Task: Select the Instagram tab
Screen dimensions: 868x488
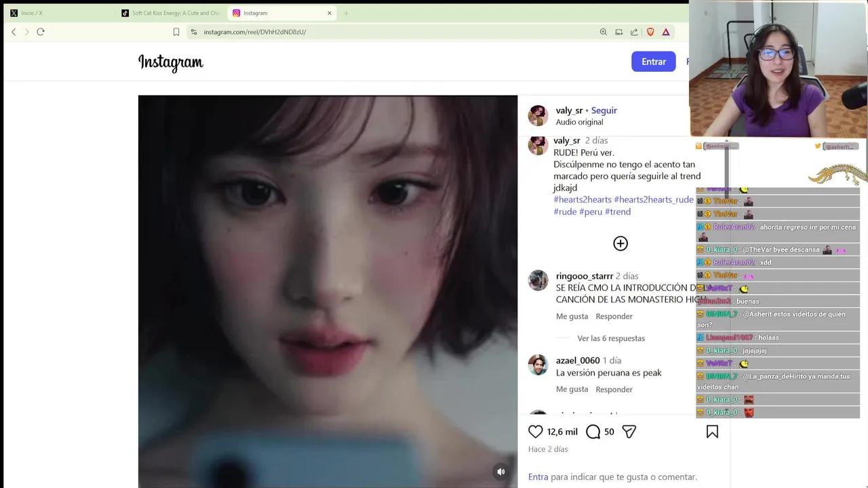Action: coord(281,13)
